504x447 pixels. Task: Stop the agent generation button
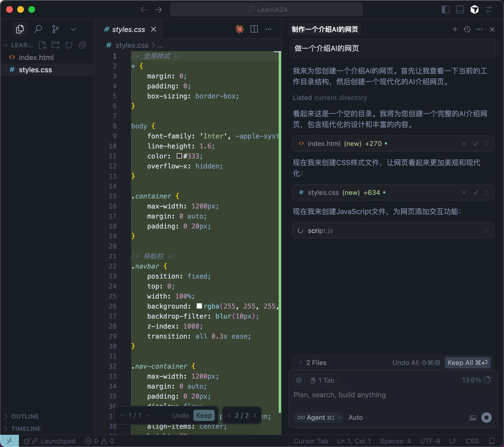tap(486, 417)
